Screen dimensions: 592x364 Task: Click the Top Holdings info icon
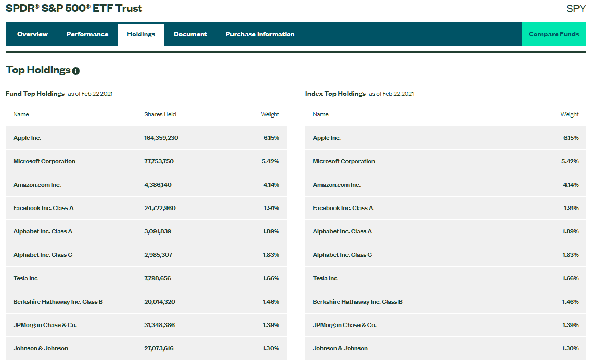pos(76,71)
